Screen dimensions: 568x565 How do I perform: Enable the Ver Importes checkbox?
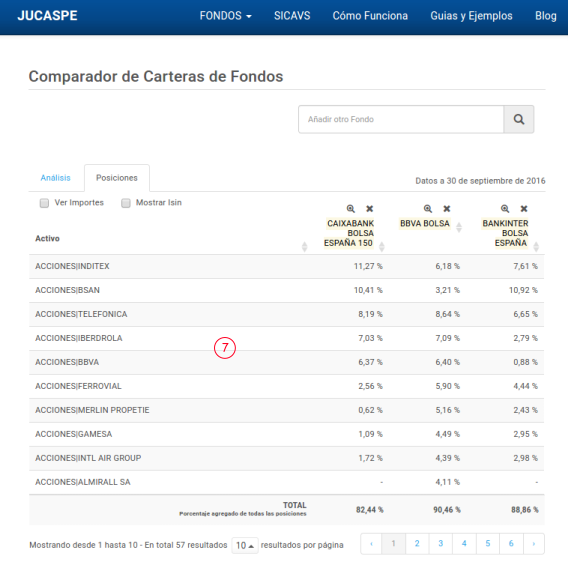(44, 203)
